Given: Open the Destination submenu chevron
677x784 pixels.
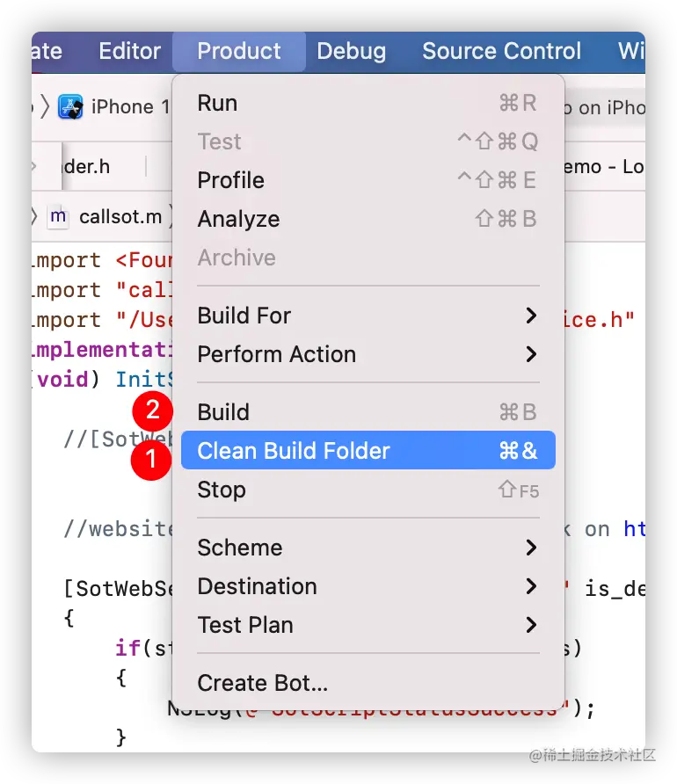Looking at the screenshot, I should click(x=531, y=586).
